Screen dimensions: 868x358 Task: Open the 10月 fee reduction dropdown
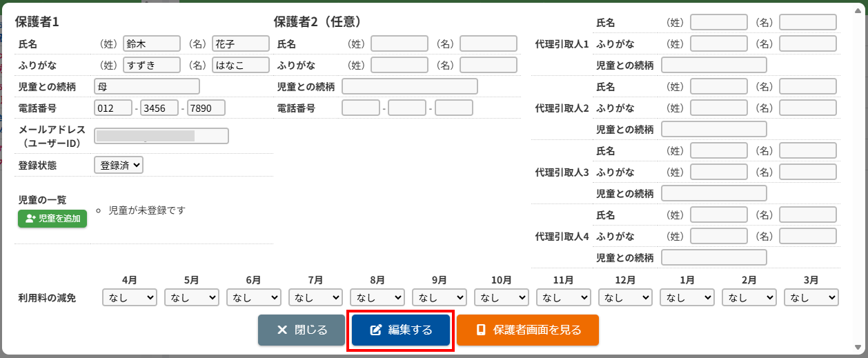coord(502,297)
